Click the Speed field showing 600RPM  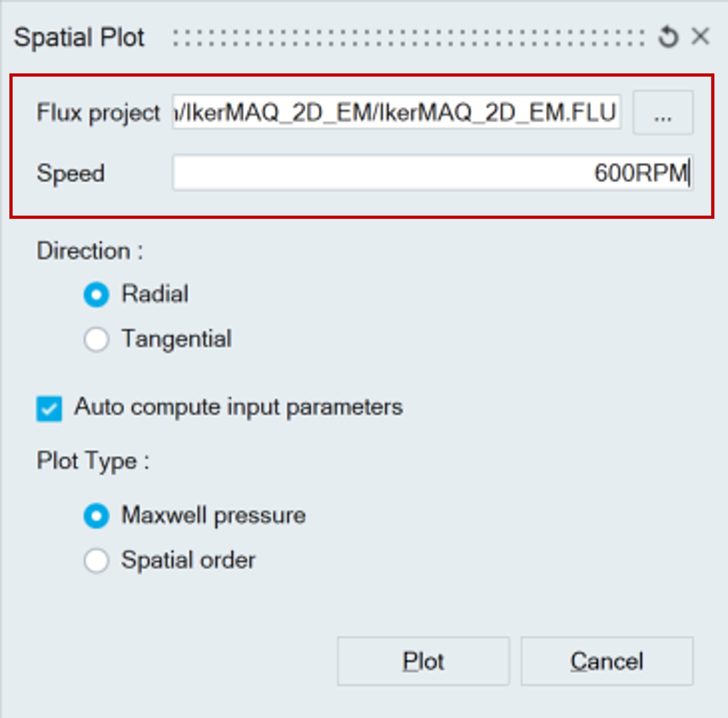tap(432, 173)
